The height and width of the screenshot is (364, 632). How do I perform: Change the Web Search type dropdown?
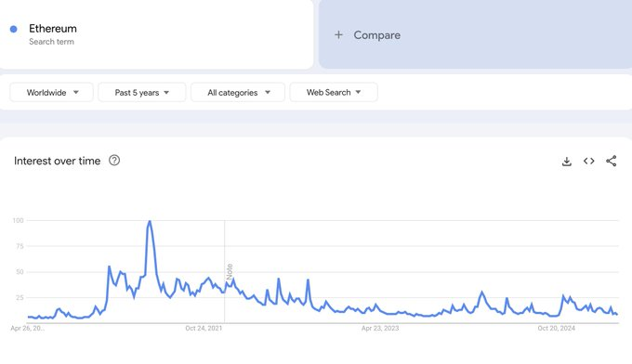click(x=334, y=92)
